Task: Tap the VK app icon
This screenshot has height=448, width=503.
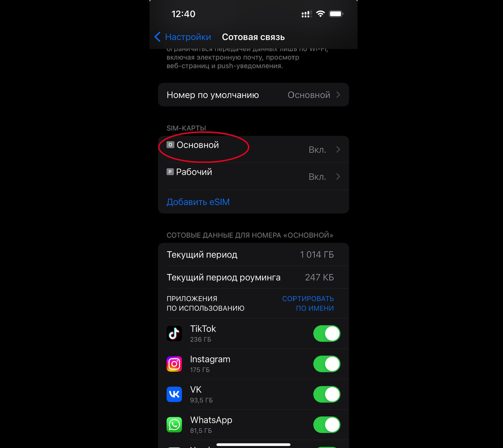Action: [174, 394]
